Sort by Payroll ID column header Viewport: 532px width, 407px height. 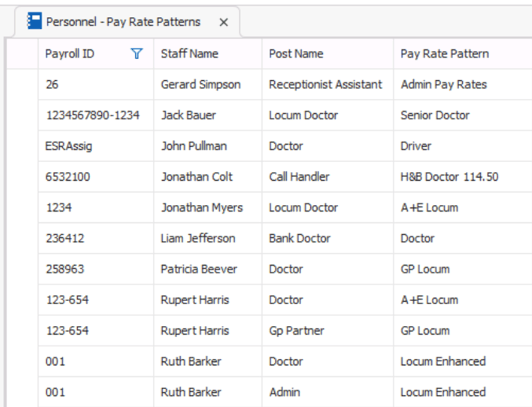click(70, 54)
